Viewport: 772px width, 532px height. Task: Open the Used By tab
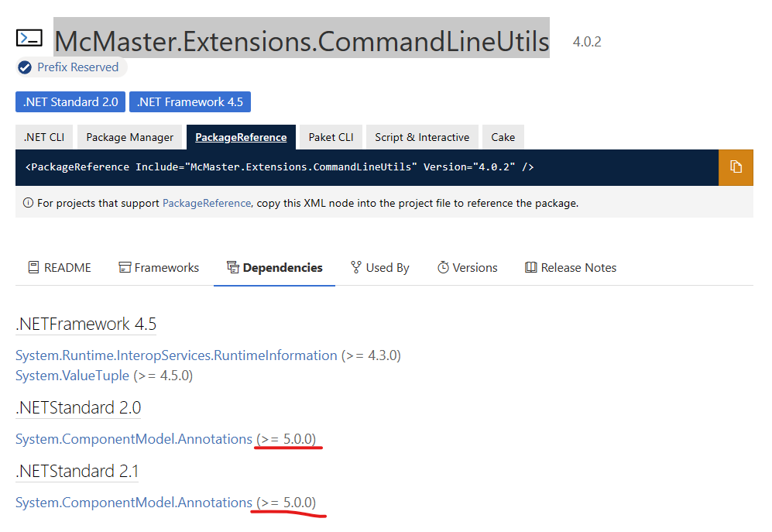pos(379,267)
